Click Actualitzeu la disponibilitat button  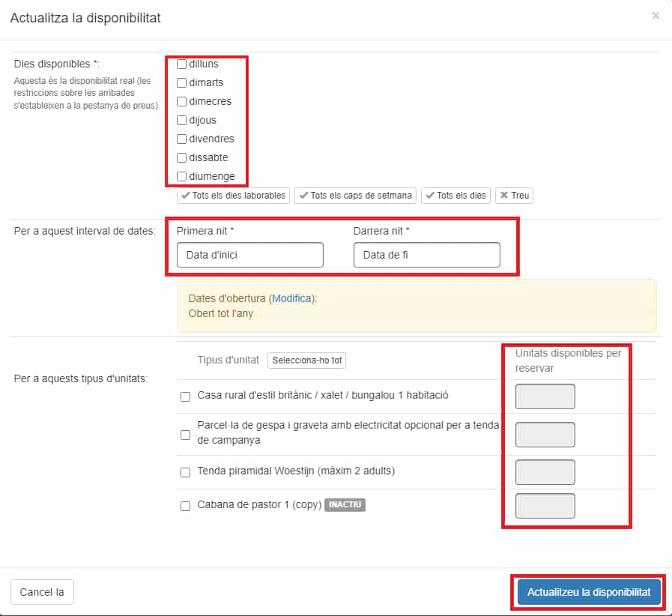(x=589, y=592)
